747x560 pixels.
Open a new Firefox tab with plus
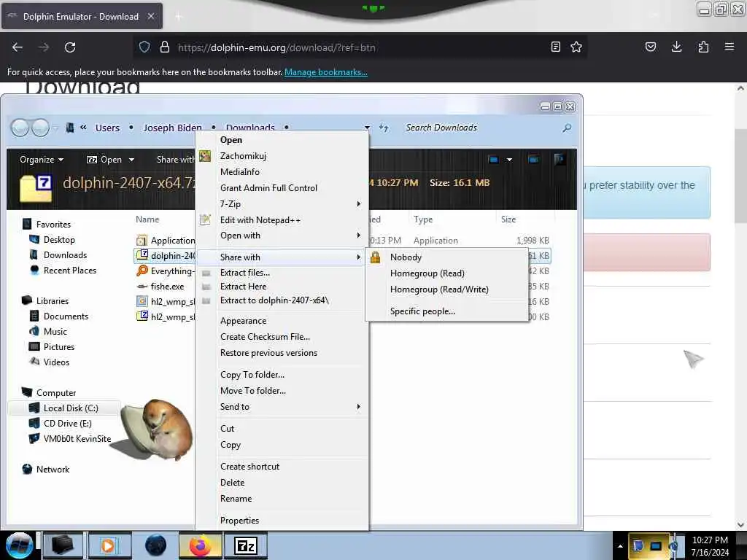point(179,17)
